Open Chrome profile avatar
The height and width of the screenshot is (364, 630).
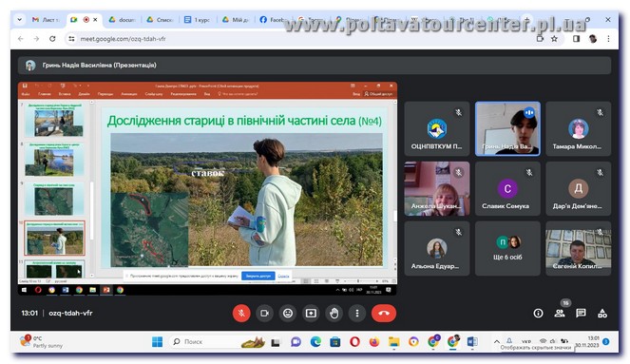(593, 39)
